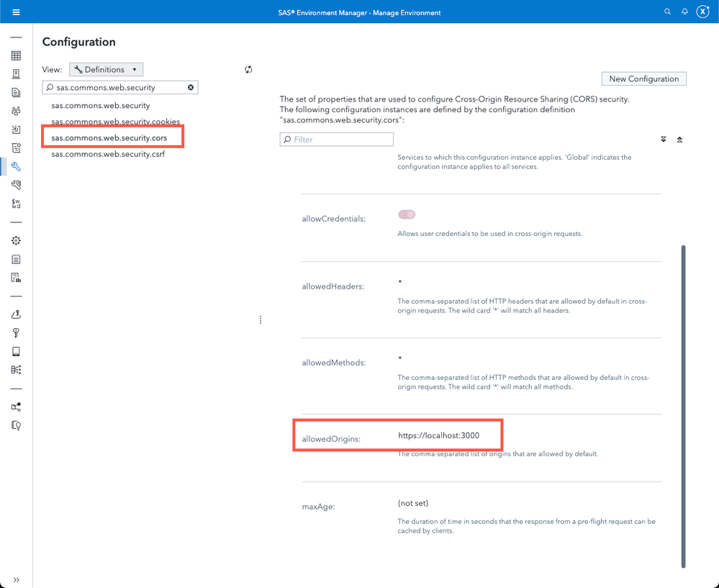The height and width of the screenshot is (588, 719).
Task: Expand all configuration instances
Action: 663,140
